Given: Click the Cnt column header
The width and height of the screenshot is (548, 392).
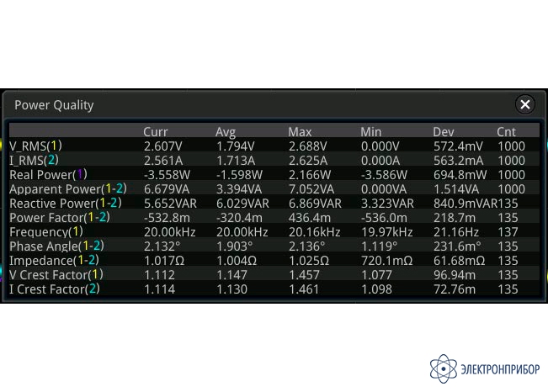Looking at the screenshot, I should click(x=506, y=132).
